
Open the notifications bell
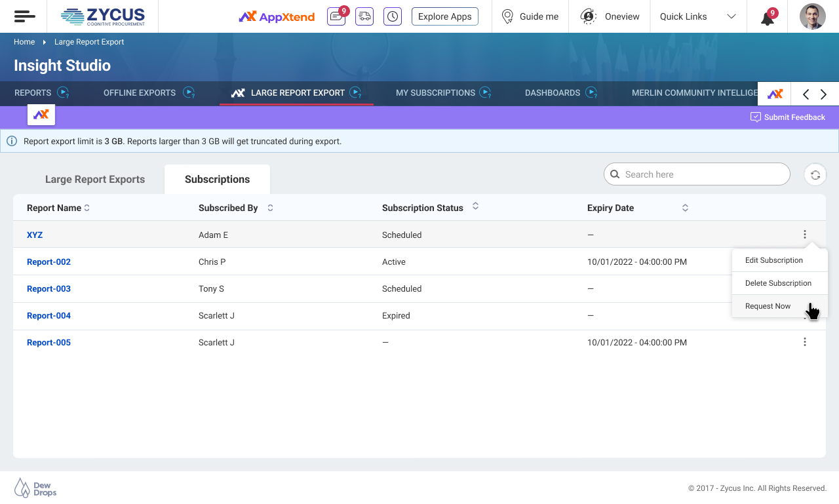[768, 18]
